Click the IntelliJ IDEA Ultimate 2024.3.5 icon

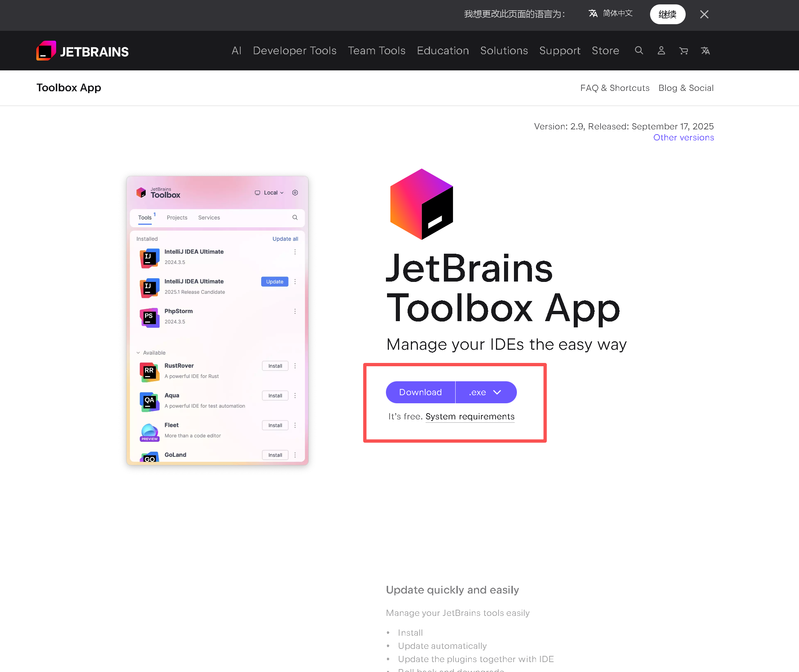[x=149, y=258]
